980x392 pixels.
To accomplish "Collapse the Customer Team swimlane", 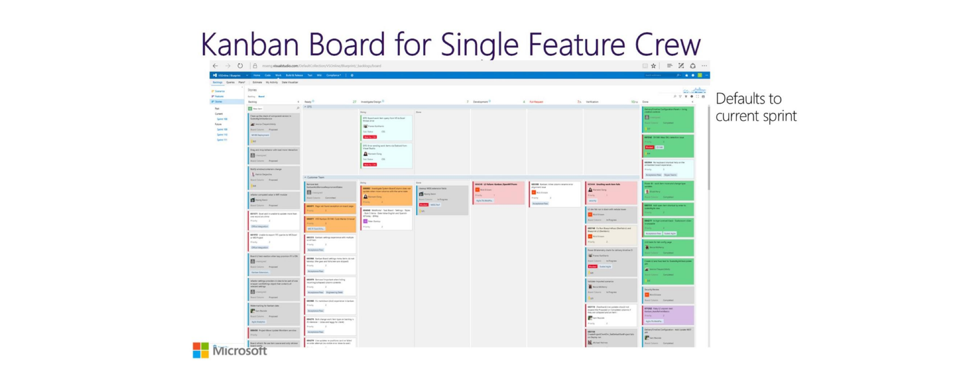I will (305, 177).
